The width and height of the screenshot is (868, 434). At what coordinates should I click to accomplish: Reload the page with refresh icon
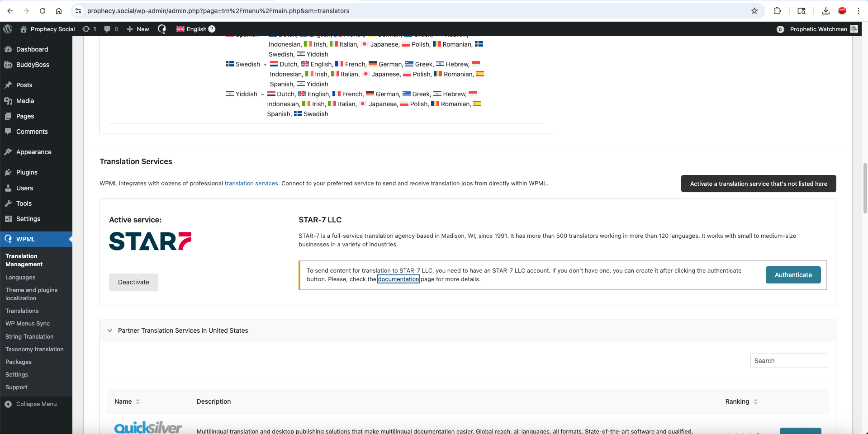point(43,11)
